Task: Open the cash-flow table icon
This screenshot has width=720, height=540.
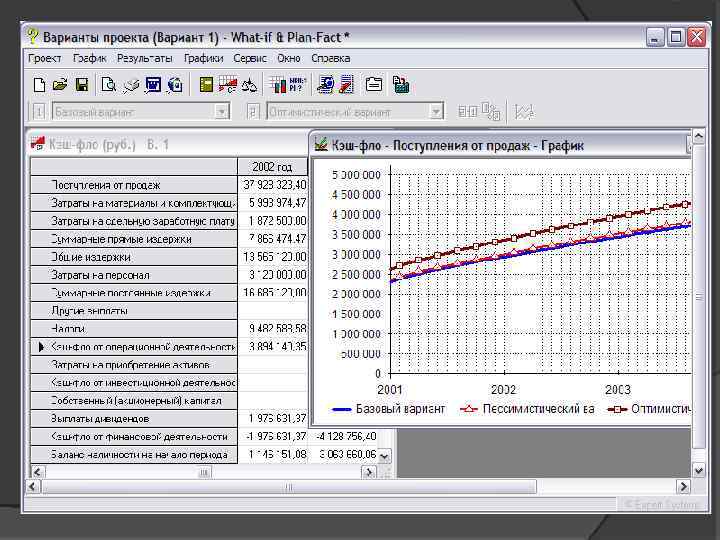Action: 228,85
